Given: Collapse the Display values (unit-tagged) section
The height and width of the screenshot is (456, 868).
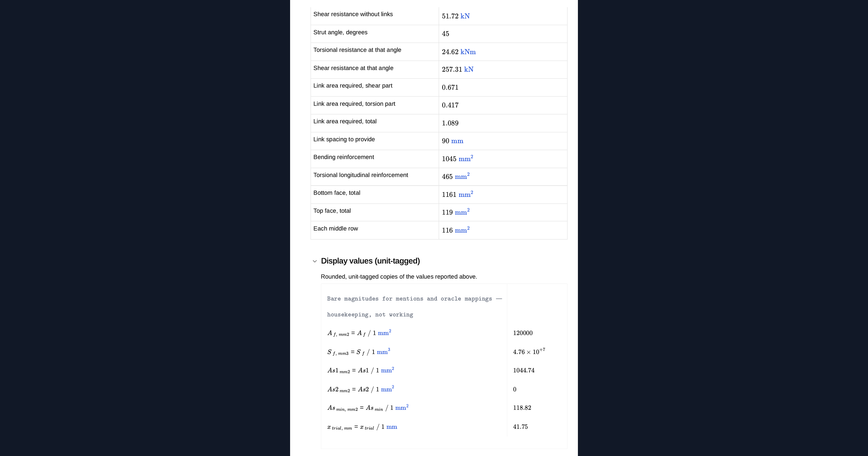Looking at the screenshot, I should (x=315, y=261).
